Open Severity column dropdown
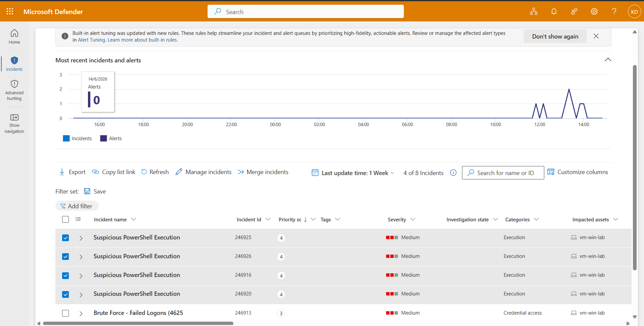Screen dimensions: 644x326 [x=413, y=219]
